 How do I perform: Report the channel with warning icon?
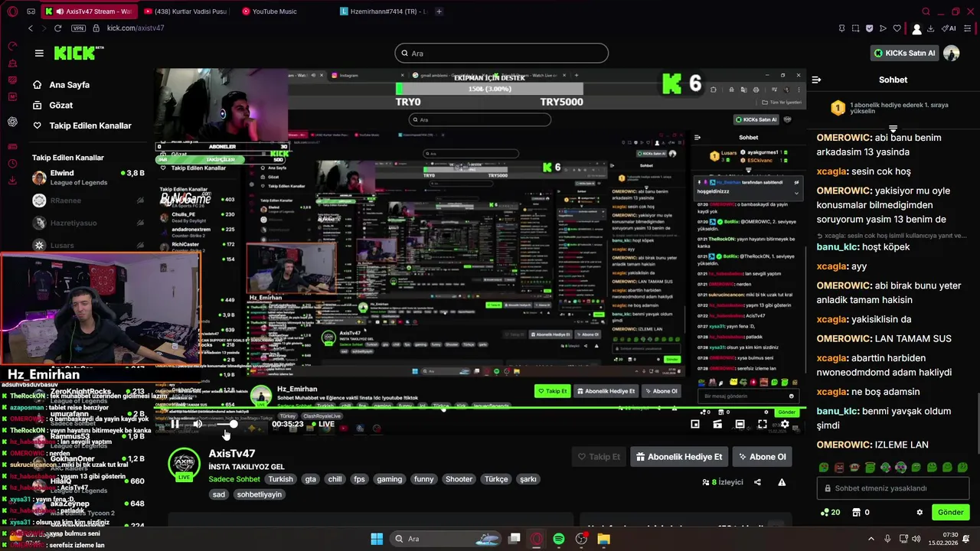point(782,482)
